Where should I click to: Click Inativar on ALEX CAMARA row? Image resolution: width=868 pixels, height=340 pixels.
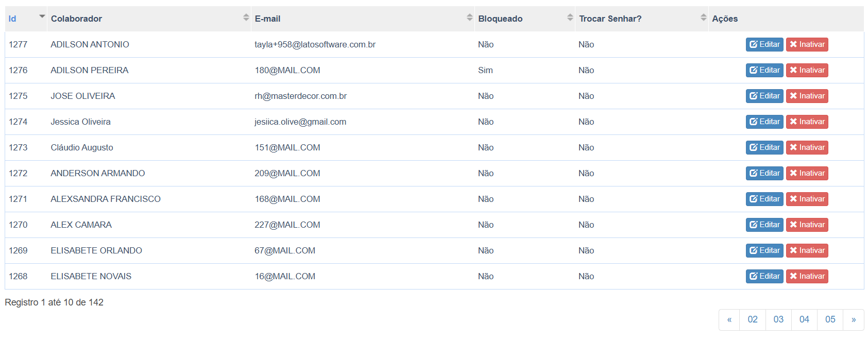(x=807, y=225)
